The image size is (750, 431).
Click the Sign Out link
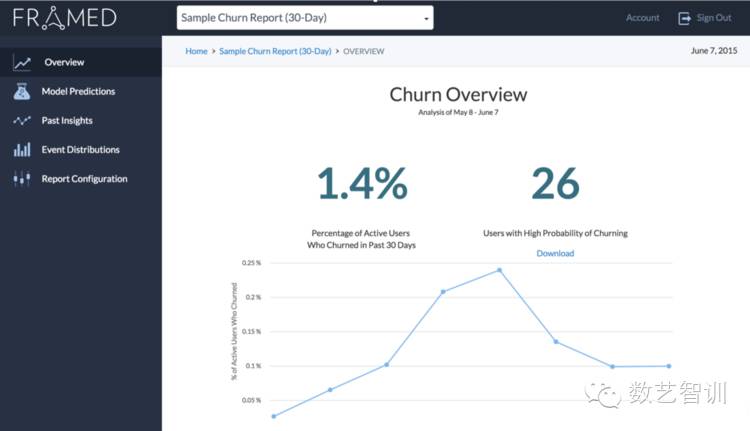[714, 18]
